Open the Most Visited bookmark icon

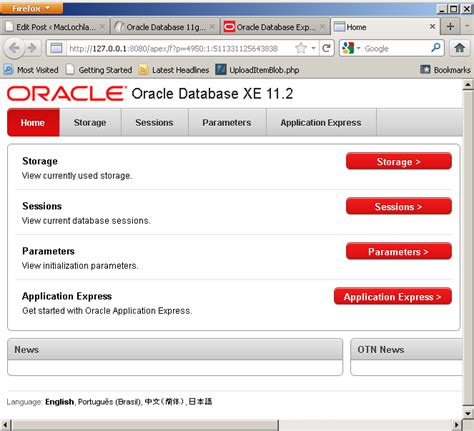(8, 70)
